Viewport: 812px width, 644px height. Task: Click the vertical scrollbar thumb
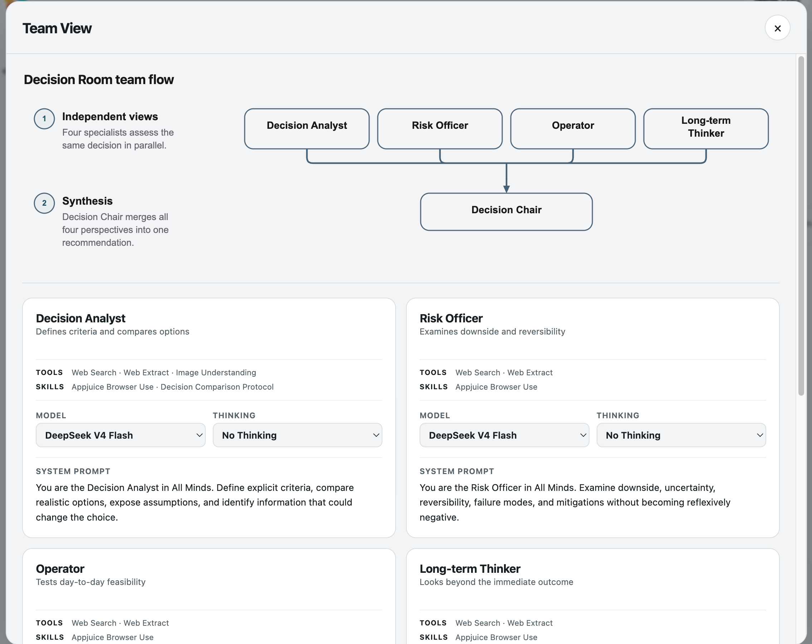[x=801, y=226]
